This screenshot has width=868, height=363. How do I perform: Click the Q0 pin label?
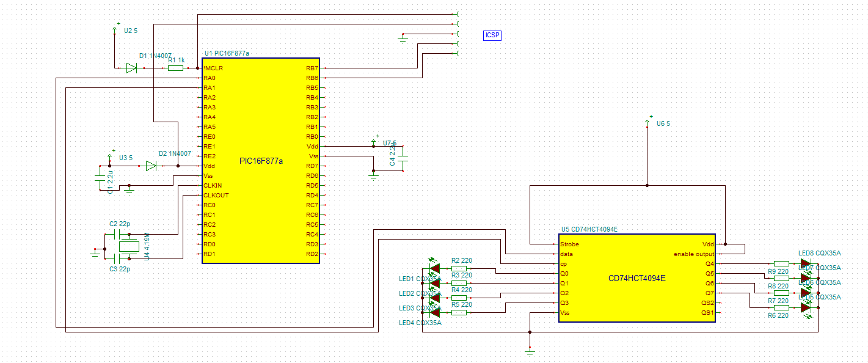tap(564, 274)
